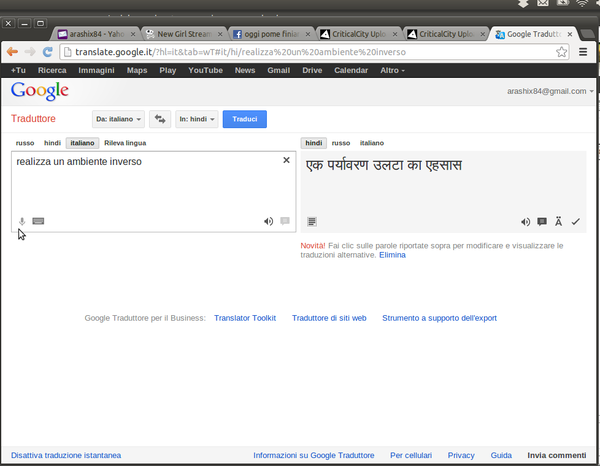The width and height of the screenshot is (600, 466).
Task: Switch to oggi pome Facebook tab
Action: [271, 34]
